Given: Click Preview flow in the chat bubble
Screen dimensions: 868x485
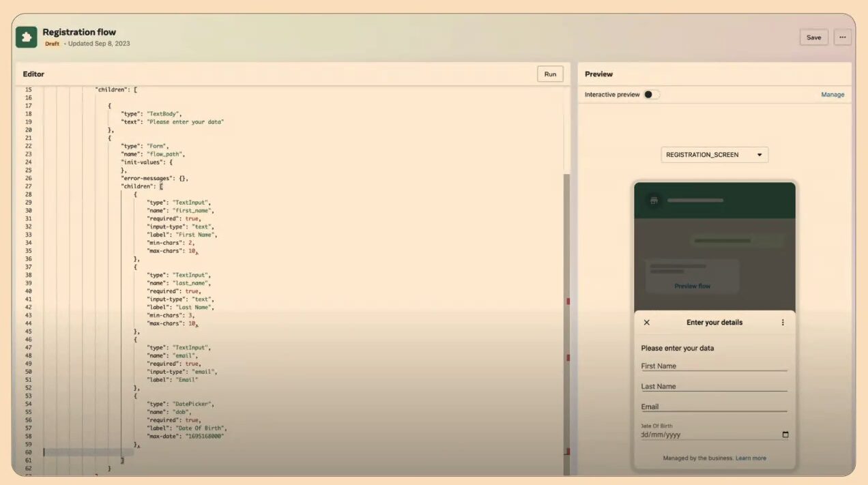Looking at the screenshot, I should [x=692, y=286].
